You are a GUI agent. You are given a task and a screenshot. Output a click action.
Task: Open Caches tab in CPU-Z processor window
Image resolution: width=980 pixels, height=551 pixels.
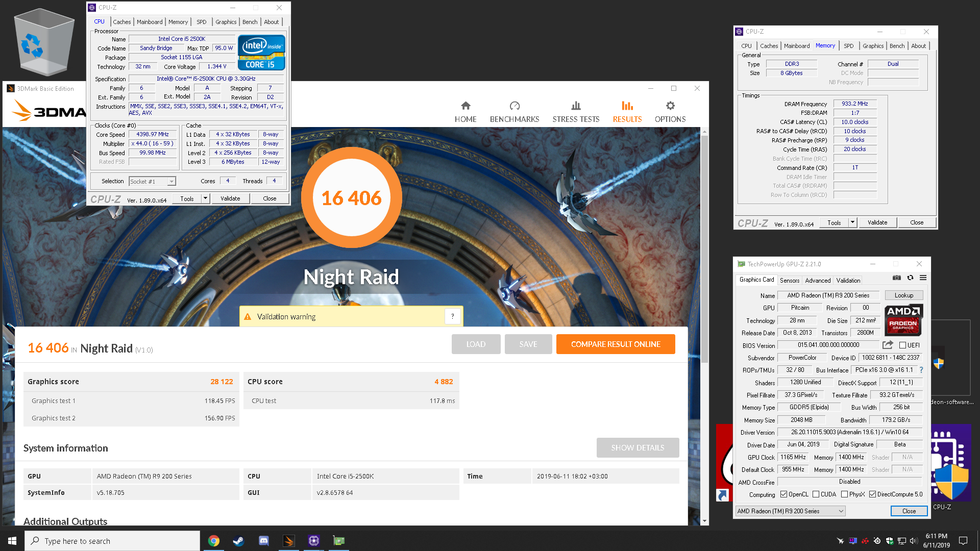[x=122, y=22]
